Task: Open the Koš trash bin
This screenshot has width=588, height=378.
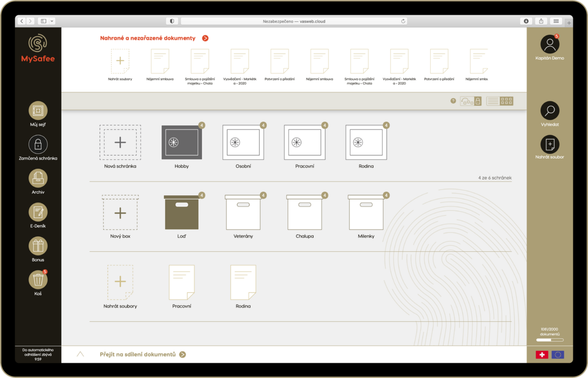Action: 38,280
